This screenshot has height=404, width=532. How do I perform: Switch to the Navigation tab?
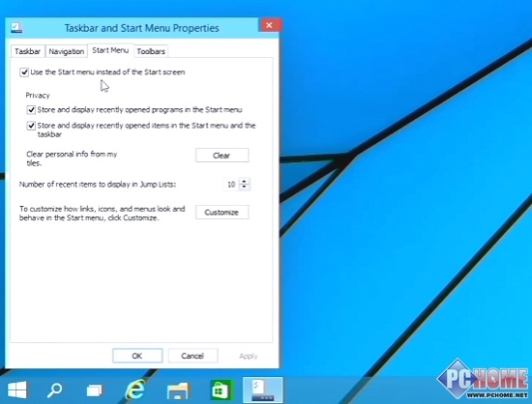click(x=67, y=51)
